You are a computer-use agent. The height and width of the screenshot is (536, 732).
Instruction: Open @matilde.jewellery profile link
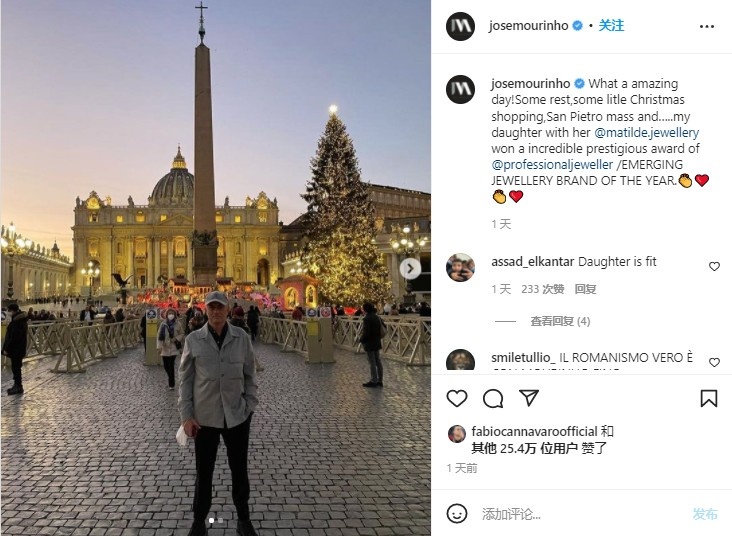(647, 133)
